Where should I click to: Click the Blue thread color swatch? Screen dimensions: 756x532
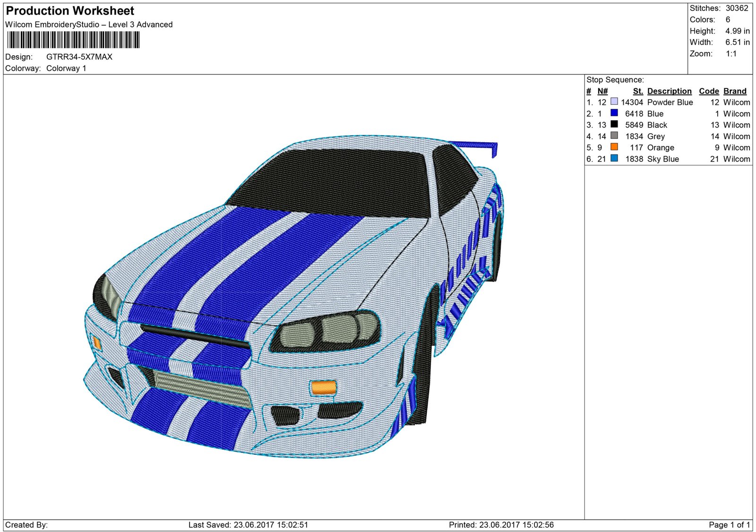point(614,113)
